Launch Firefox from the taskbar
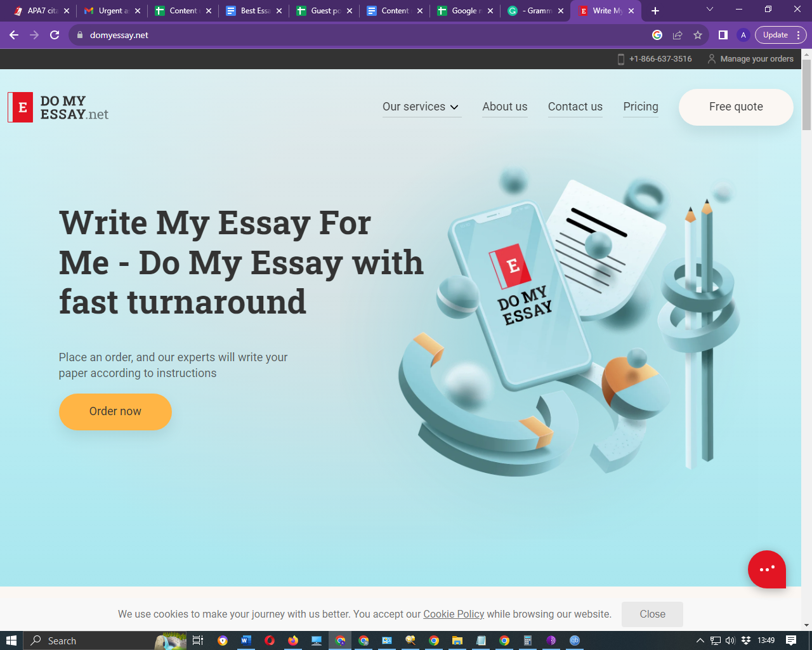The height and width of the screenshot is (650, 812). [x=293, y=640]
